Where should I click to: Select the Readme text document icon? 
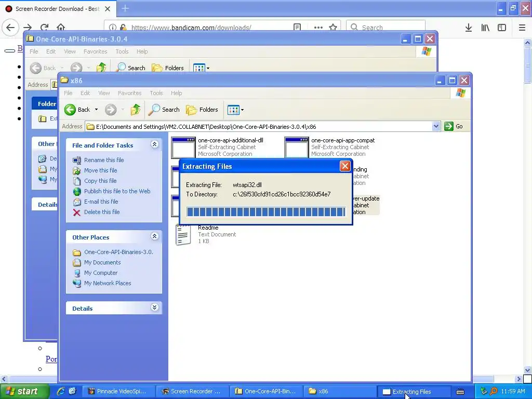[x=183, y=234]
